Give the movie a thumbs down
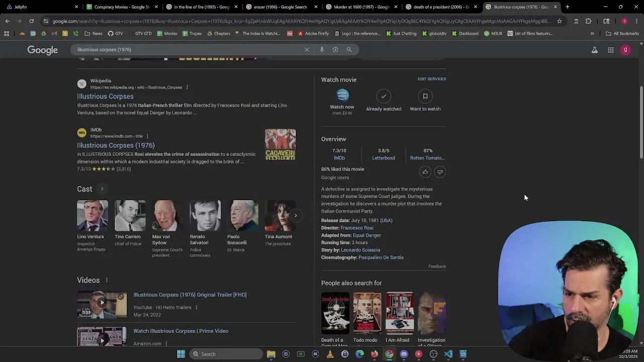Screen dimensions: 644x362 point(440,172)
